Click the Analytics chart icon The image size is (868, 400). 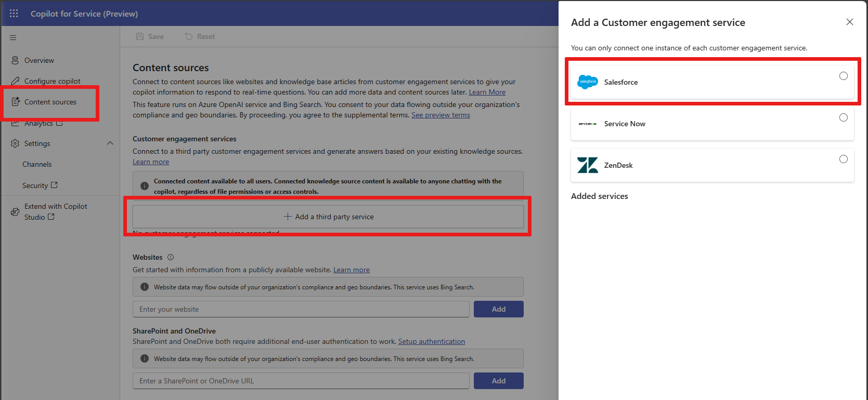click(x=15, y=123)
